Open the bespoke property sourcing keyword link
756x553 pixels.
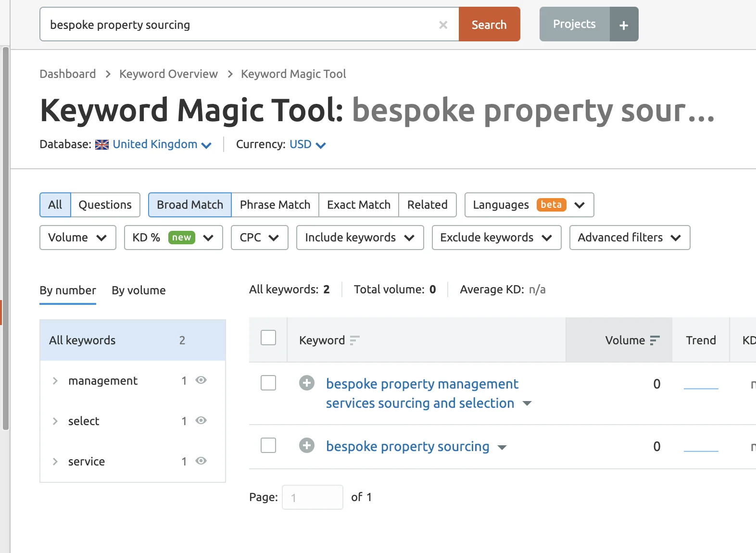tap(408, 446)
